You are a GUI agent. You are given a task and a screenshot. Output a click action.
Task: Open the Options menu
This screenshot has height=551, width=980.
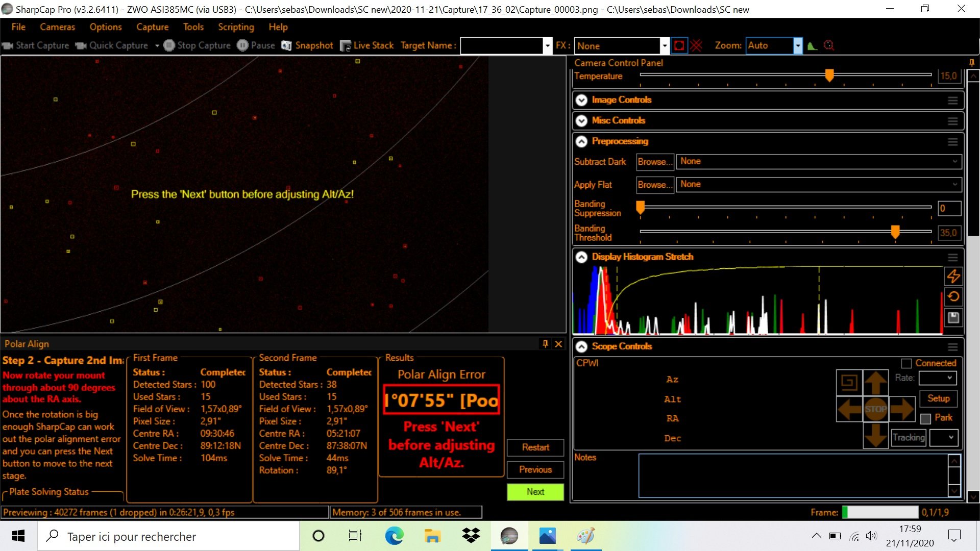pyautogui.click(x=106, y=27)
